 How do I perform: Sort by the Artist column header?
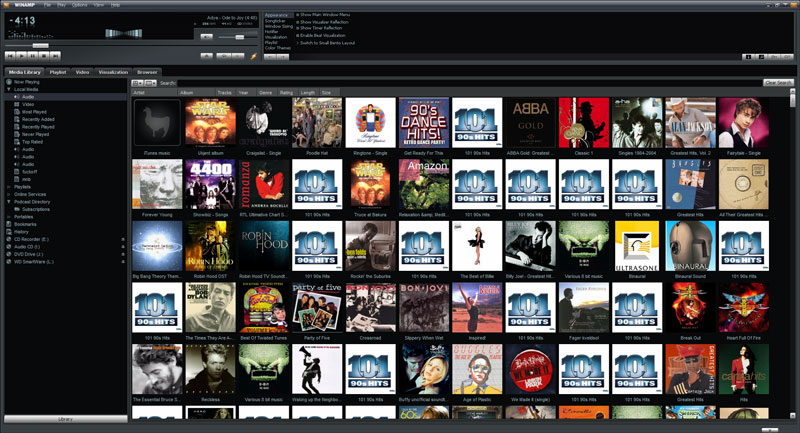155,93
